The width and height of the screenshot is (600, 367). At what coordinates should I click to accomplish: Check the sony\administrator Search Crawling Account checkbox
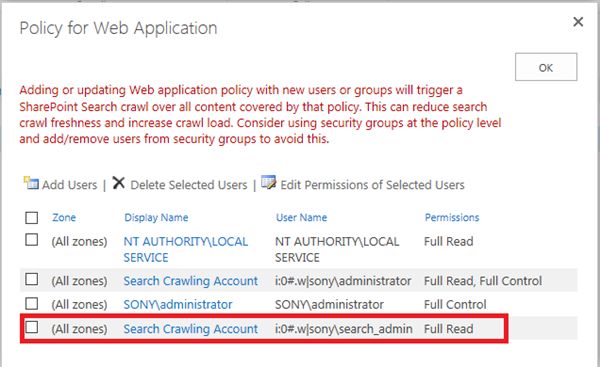(x=31, y=279)
